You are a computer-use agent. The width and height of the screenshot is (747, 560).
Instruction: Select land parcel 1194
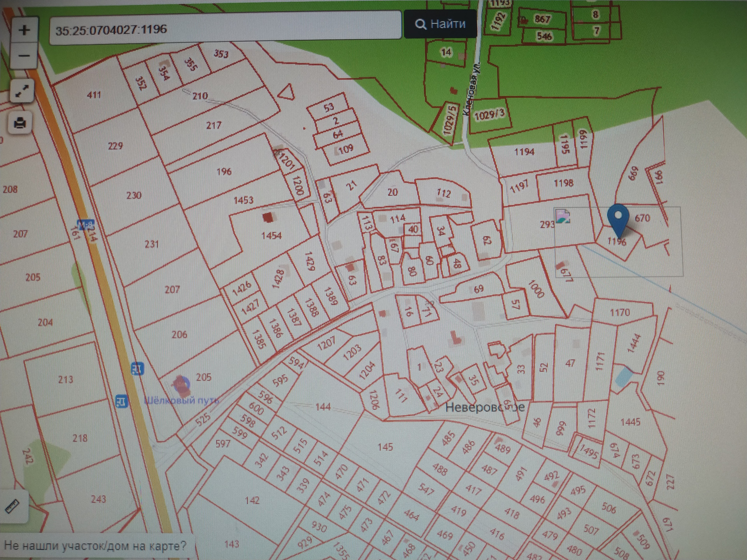pos(524,152)
